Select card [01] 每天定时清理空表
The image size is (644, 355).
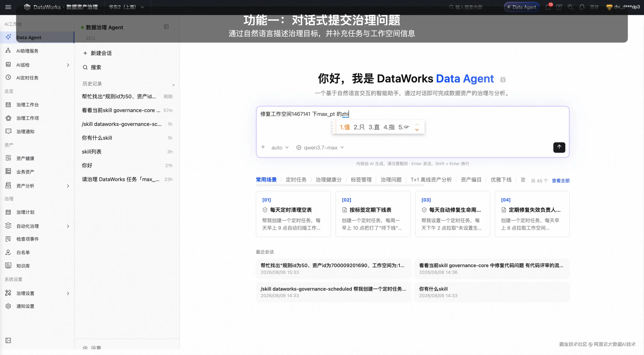[293, 214]
